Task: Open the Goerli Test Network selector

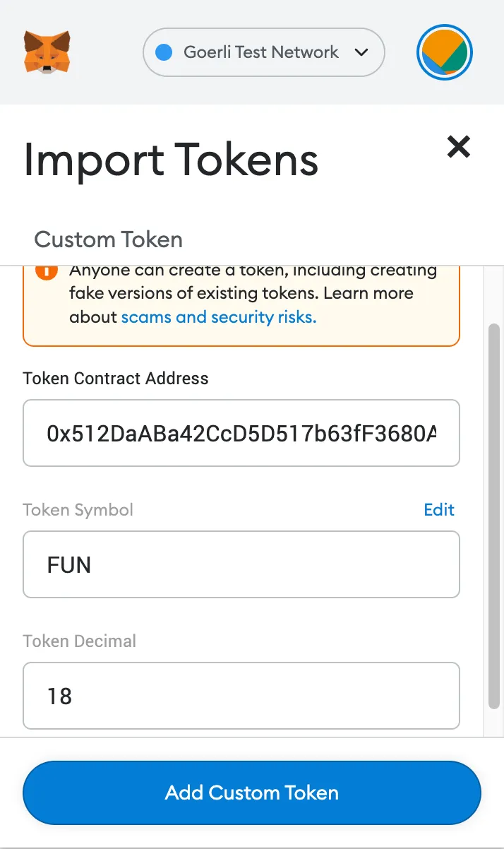Action: (x=263, y=52)
